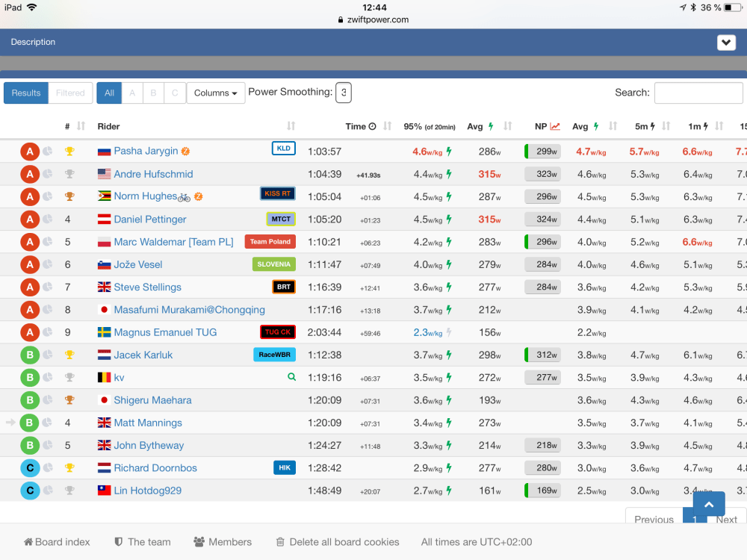Switch to the Results view button
This screenshot has height=560, width=747.
click(x=26, y=93)
